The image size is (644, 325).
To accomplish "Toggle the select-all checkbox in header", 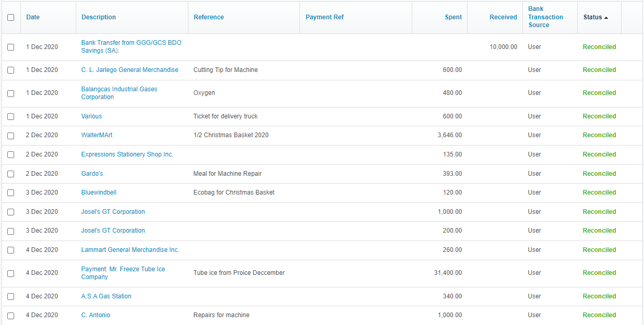I will pyautogui.click(x=11, y=17).
